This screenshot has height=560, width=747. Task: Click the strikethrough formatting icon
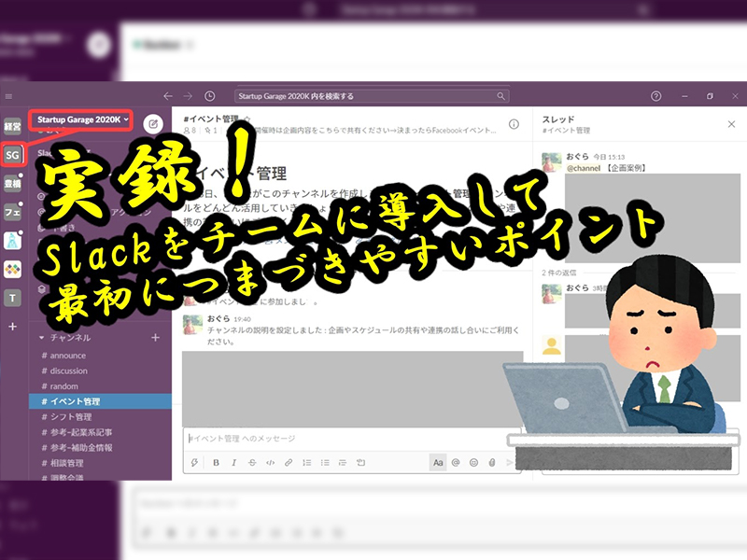[x=250, y=461]
